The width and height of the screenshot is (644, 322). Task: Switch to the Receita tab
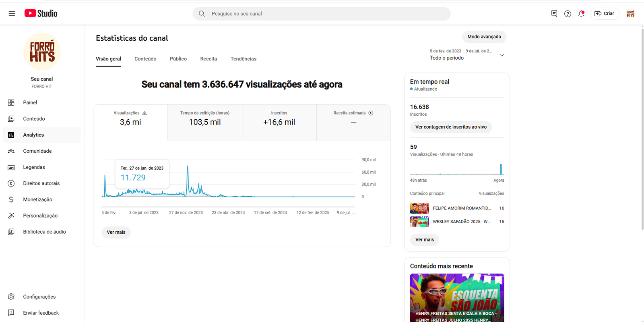pyautogui.click(x=208, y=59)
